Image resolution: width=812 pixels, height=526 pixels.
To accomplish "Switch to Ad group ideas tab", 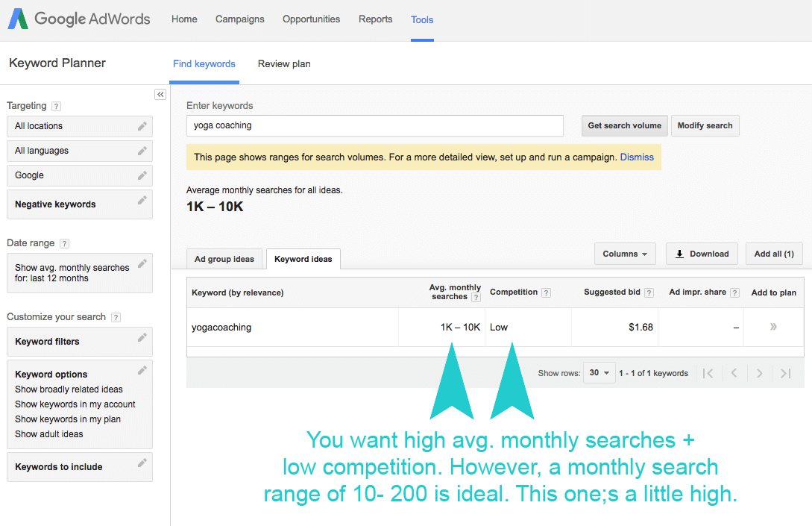I will [224, 259].
